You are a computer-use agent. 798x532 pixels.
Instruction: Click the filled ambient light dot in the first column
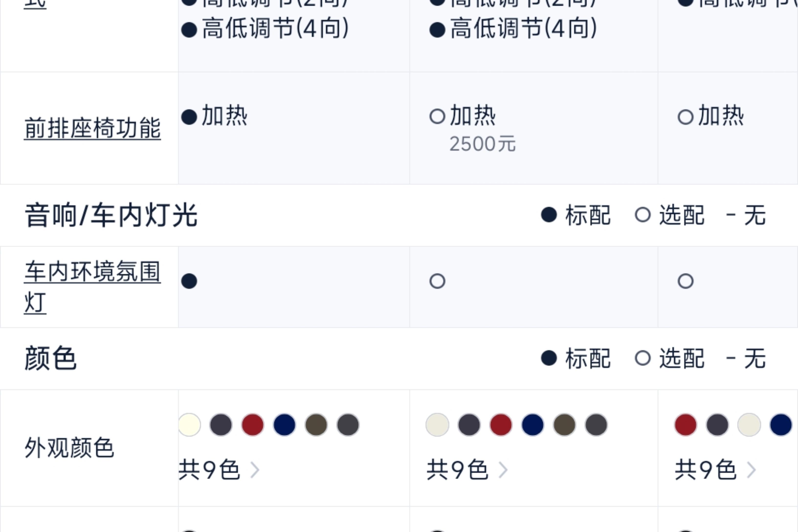click(x=189, y=281)
